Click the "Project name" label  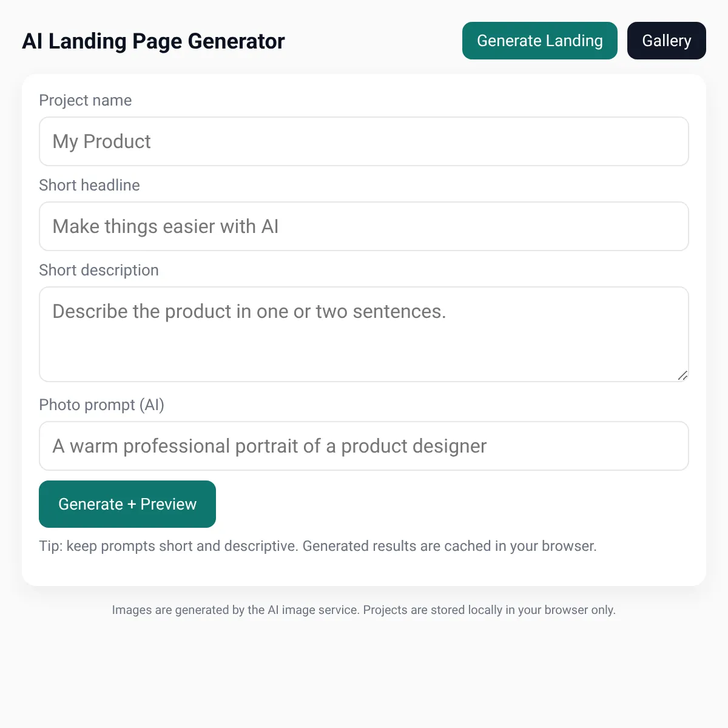[86, 100]
